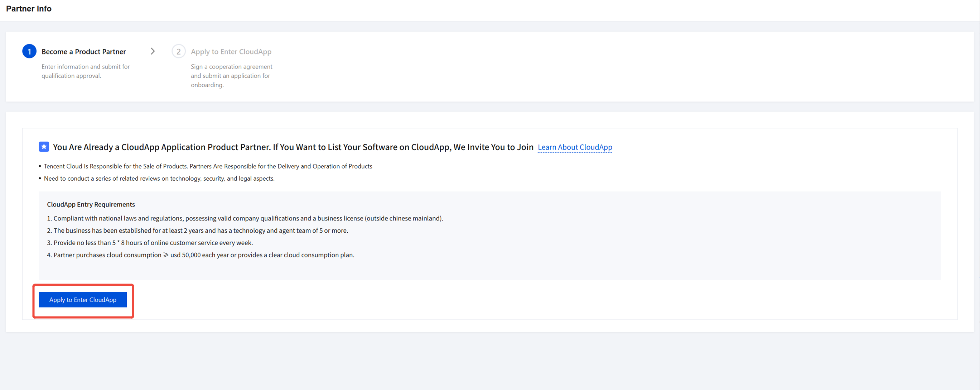Click the 'You Are Already a CloudApp' heading text

(293, 147)
